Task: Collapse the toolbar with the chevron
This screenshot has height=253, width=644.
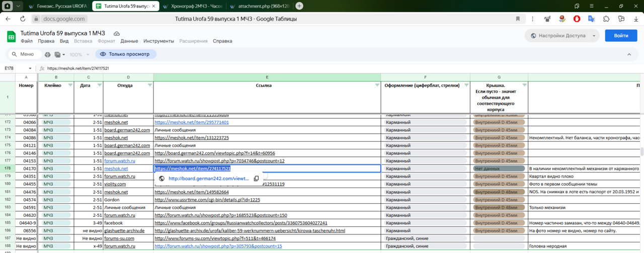Action: coord(629,54)
